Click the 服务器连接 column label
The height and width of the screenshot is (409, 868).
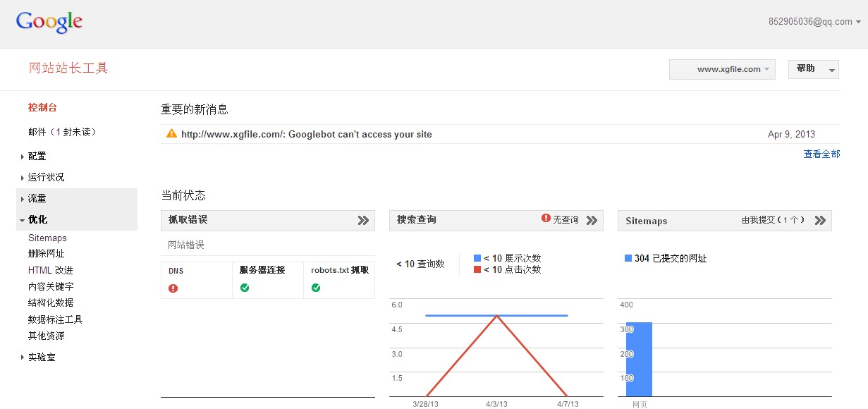pos(262,270)
